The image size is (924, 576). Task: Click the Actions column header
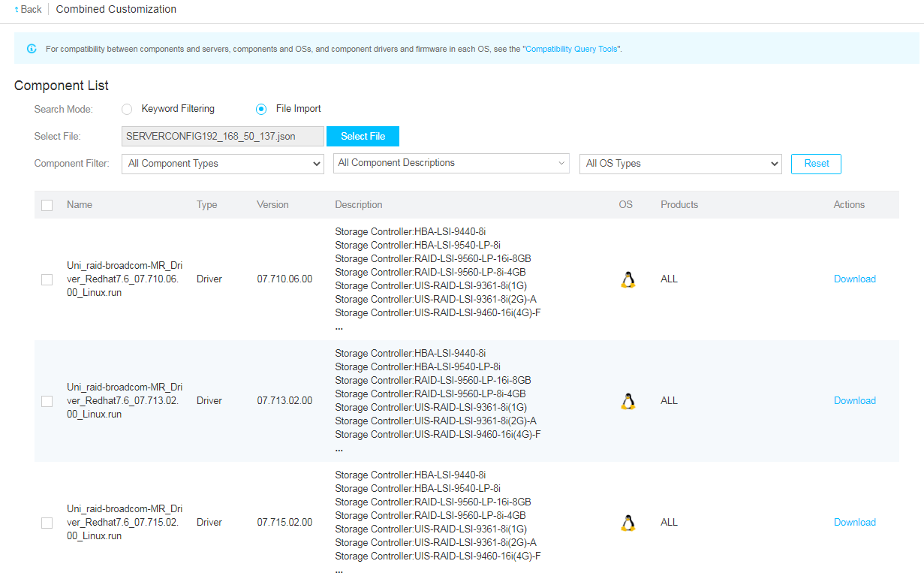tap(849, 205)
